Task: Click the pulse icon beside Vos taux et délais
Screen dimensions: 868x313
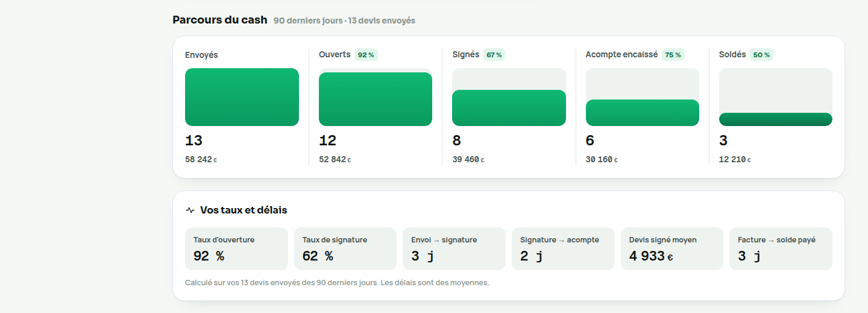Action: coord(190,210)
